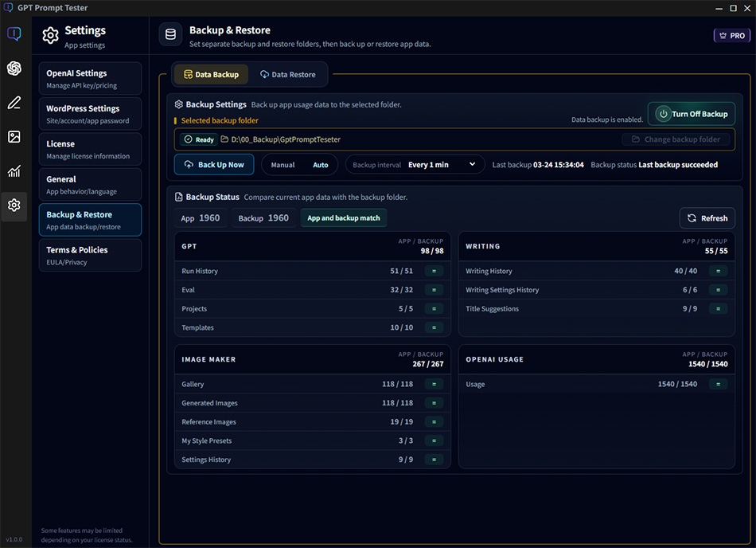Click the pencil writing icon in sidebar
Screen dimensions: 756x548
pos(14,103)
